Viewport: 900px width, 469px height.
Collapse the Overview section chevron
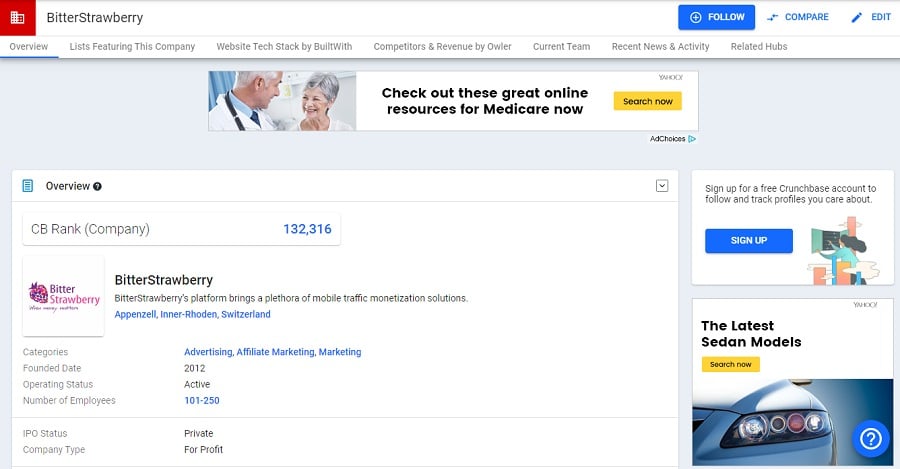(662, 186)
